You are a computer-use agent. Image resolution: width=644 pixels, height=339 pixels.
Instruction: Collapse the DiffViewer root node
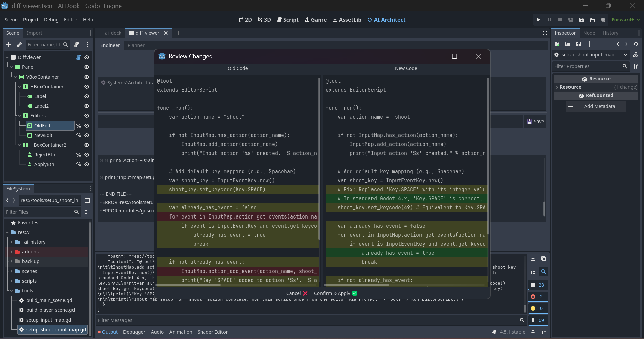pos(7,57)
